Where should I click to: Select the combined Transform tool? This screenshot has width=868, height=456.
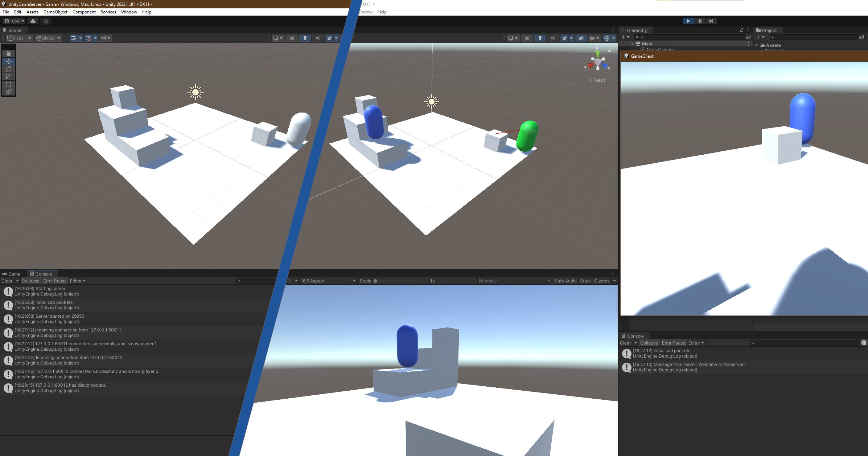tap(9, 91)
